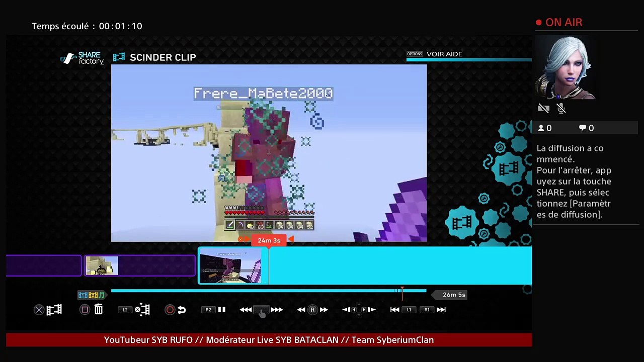Screen dimensions: 644x362
Task: Click the SCINDER CLIP title
Action: (163, 57)
